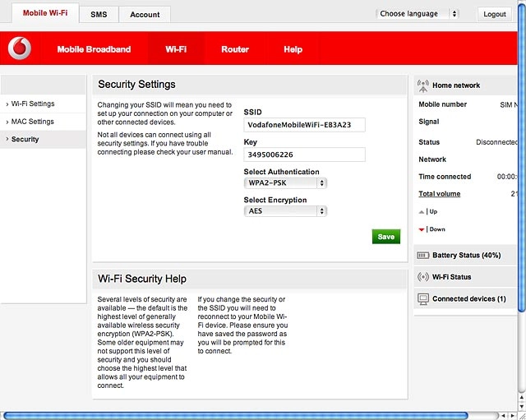Image resolution: width=526 pixels, height=420 pixels.
Task: Click the red Down arrow icon
Action: 422,229
